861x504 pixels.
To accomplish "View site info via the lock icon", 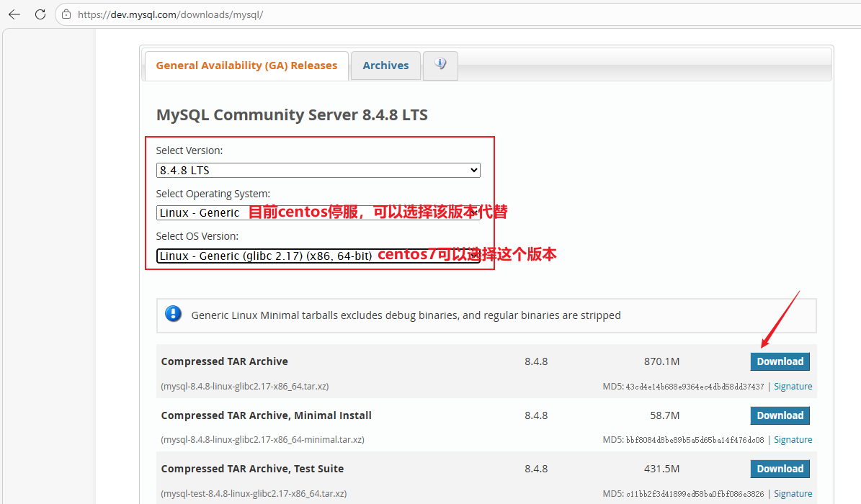I will (x=66, y=14).
